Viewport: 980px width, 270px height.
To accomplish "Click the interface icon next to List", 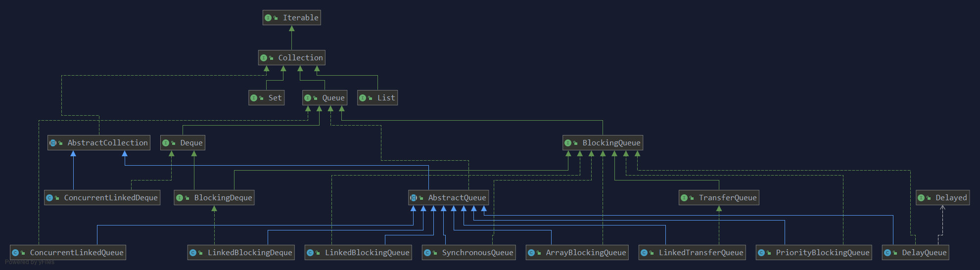I will click(x=363, y=98).
